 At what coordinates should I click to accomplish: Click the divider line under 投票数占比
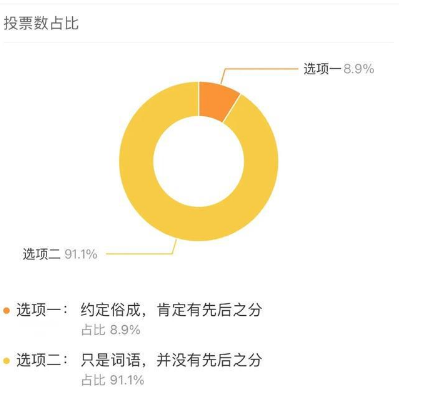[x=199, y=42]
